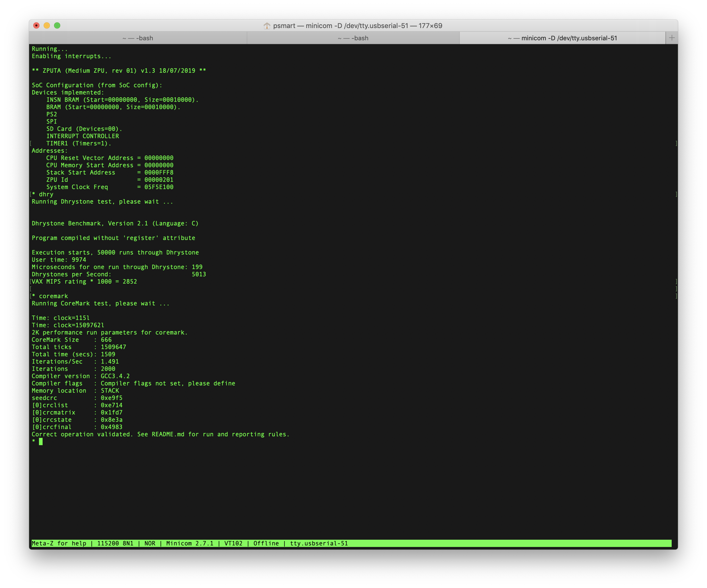Click the GCC3.4.2 compiler version text

115,376
